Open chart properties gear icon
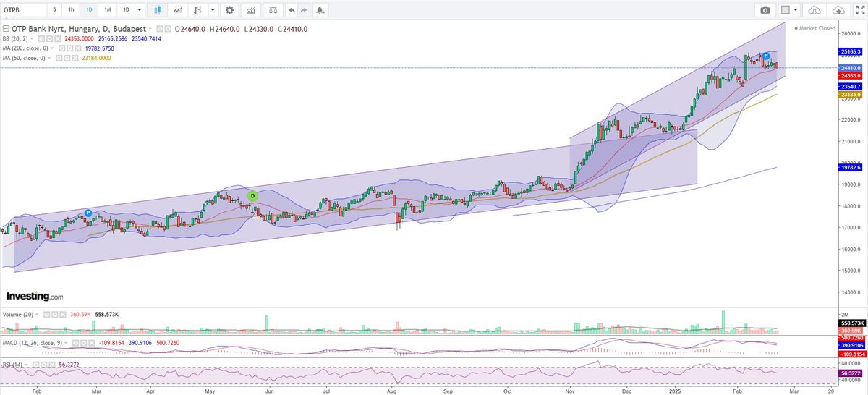 pos(229,10)
